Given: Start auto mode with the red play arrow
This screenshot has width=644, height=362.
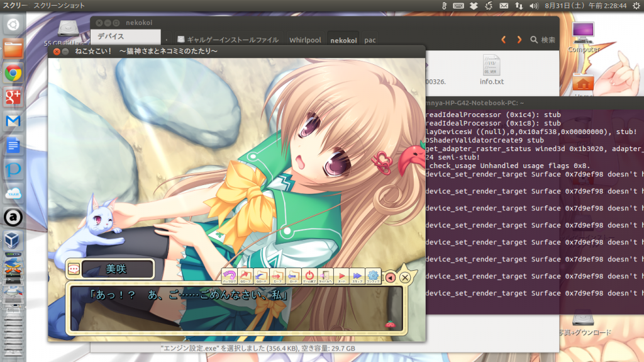Looking at the screenshot, I should [x=341, y=276].
